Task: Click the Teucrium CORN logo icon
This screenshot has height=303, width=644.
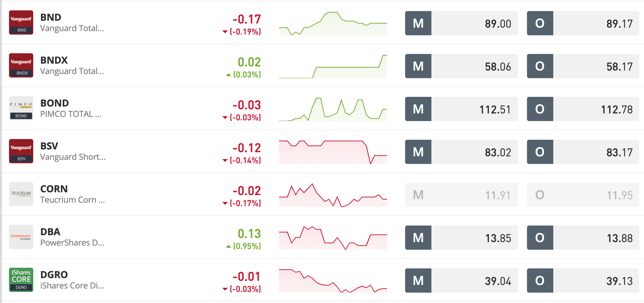Action: pyautogui.click(x=21, y=194)
